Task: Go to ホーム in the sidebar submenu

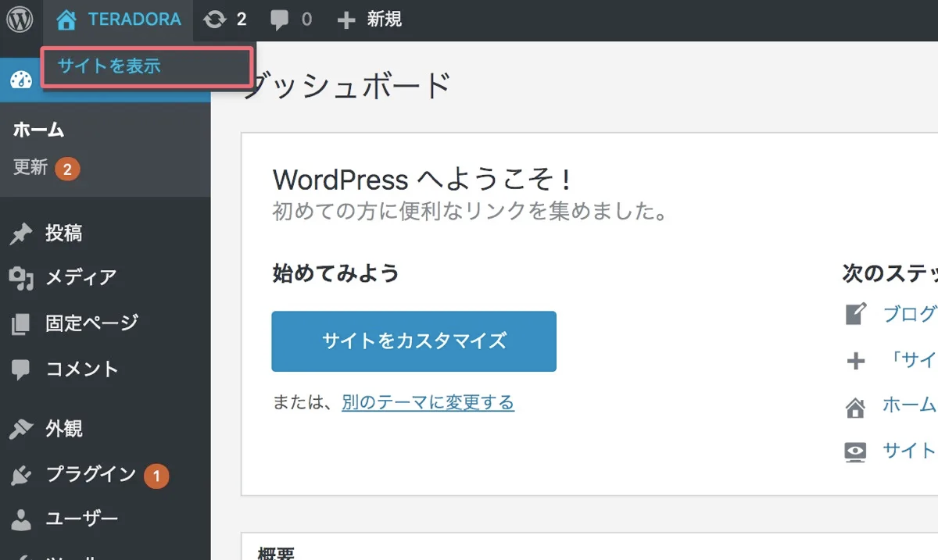Action: point(38,130)
